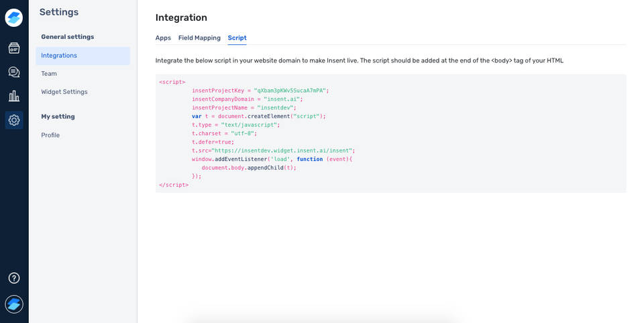Open the Team settings page
This screenshot has width=644, height=323.
pos(49,74)
